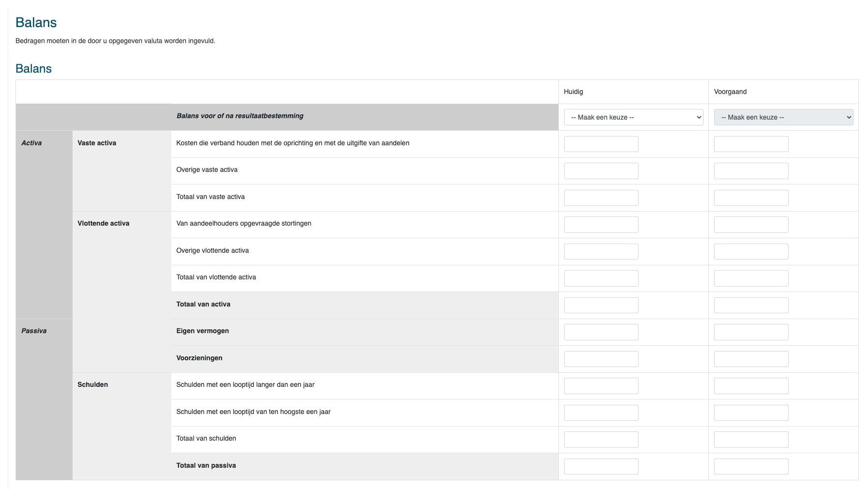Focus Huidig input for schulden langer dan een jaar
The width and height of the screenshot is (868, 490).
point(601,386)
